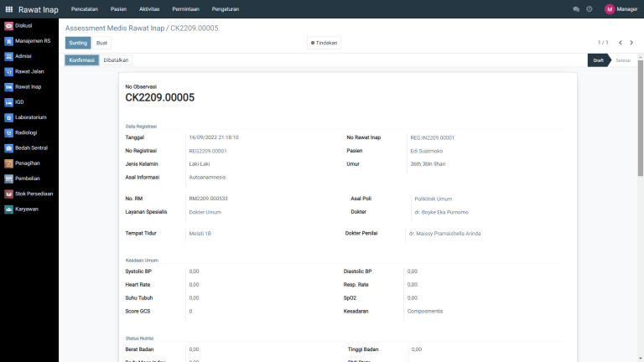
Task: Go to next record arrow
Action: pyautogui.click(x=631, y=43)
